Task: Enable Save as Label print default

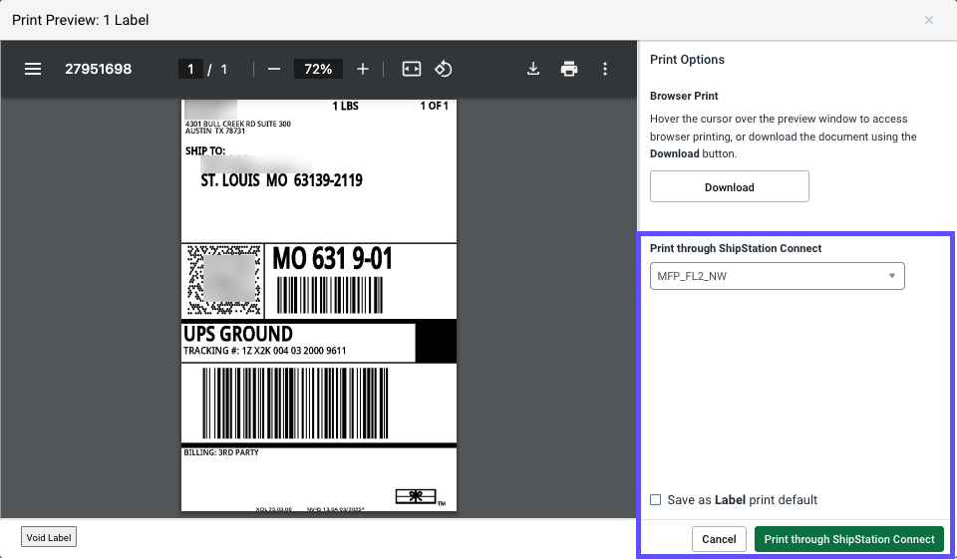Action: click(x=655, y=500)
